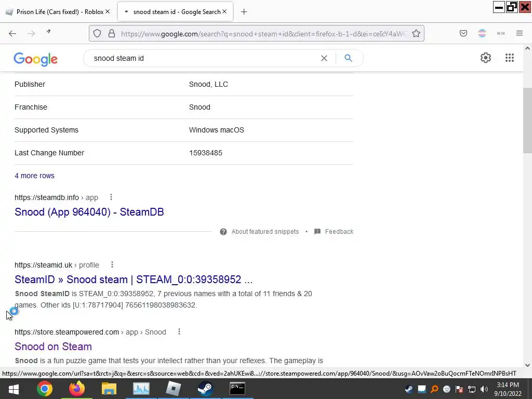Close the Prison Life Roblox tab

tap(108, 11)
